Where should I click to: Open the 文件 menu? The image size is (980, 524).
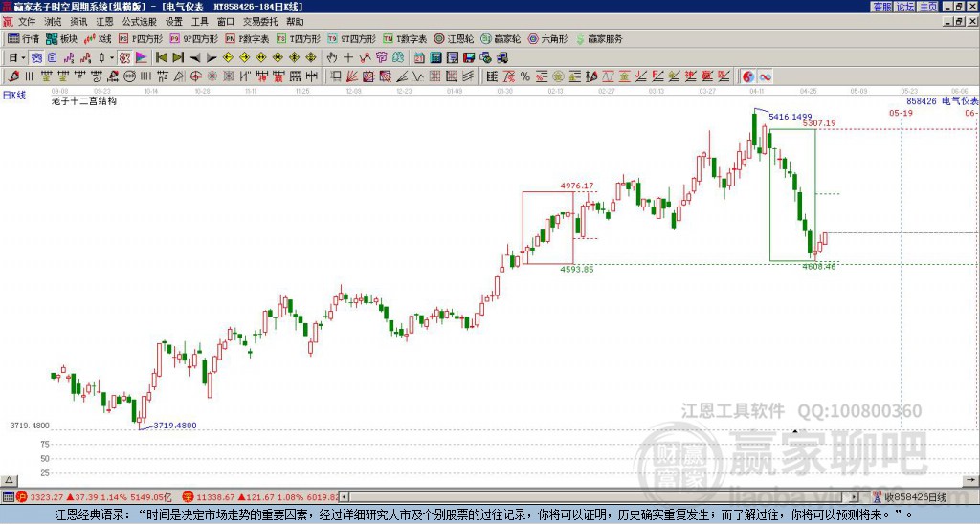click(27, 22)
